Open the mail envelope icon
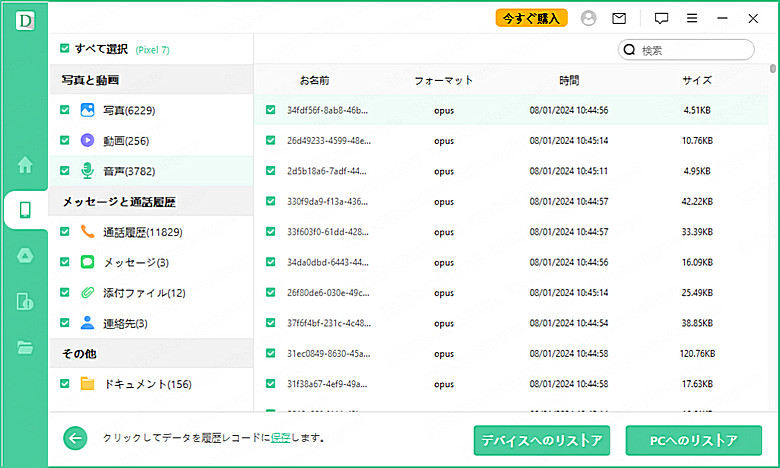 click(x=619, y=18)
